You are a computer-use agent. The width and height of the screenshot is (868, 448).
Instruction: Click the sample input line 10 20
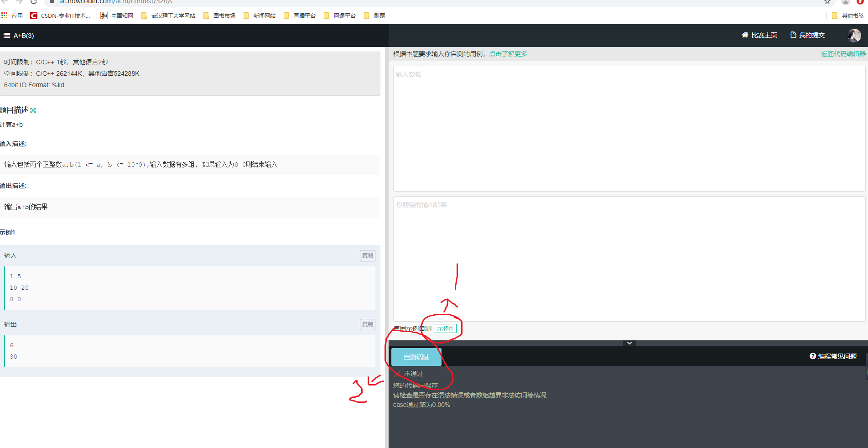[19, 288]
